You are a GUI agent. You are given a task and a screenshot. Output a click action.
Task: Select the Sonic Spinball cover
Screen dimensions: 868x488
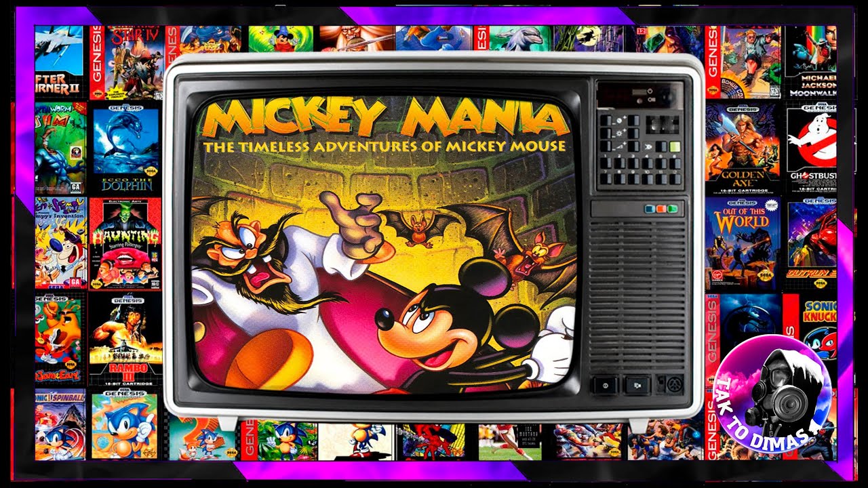(x=60, y=424)
